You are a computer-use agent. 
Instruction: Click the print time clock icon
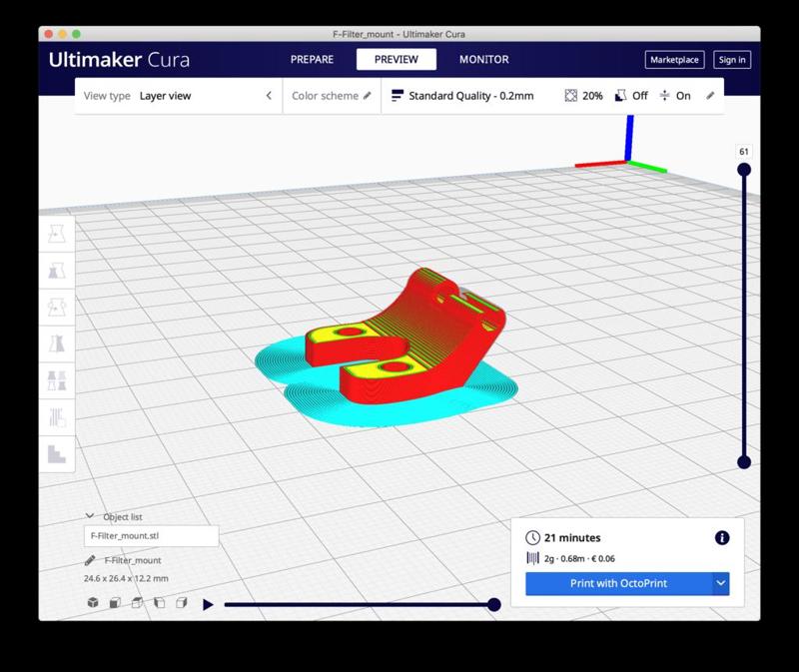(x=532, y=537)
